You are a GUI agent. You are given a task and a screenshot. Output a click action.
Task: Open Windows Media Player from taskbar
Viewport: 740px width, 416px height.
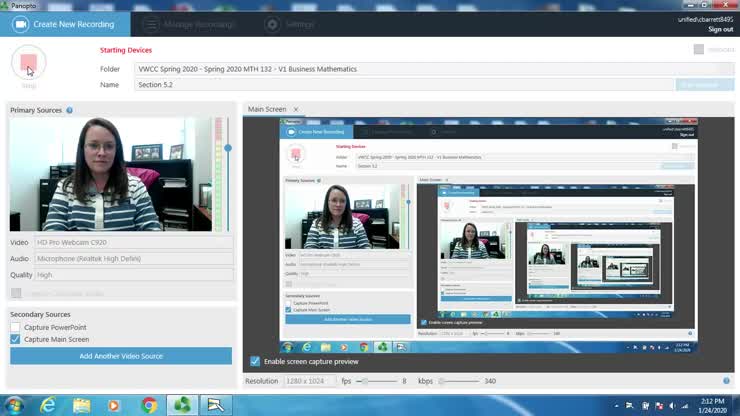(x=114, y=405)
